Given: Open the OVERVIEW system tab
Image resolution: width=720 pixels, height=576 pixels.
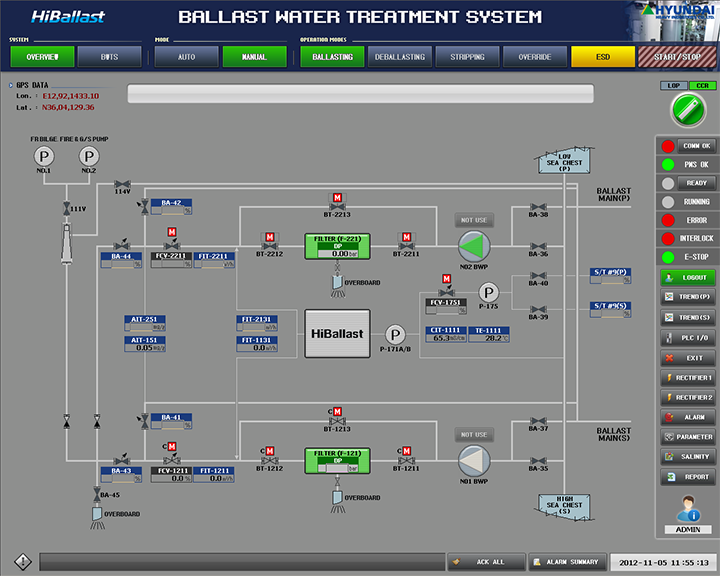Looking at the screenshot, I should click(x=42, y=57).
